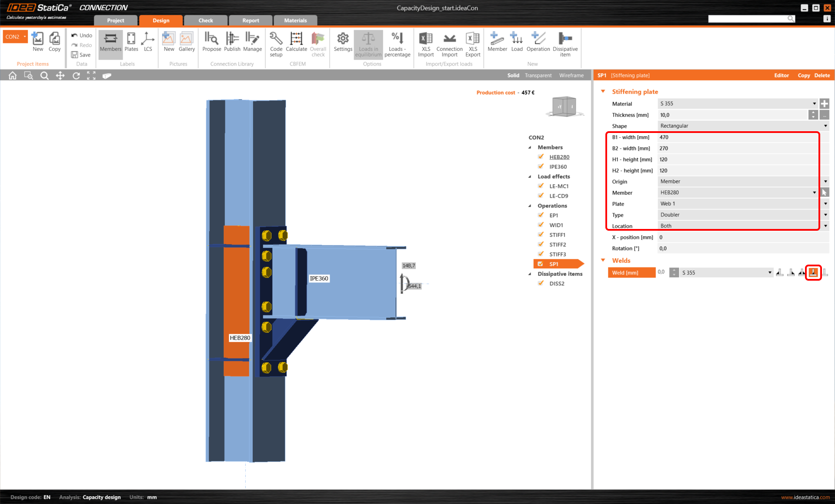The image size is (835, 504).
Task: Collapse the Welds section header
Action: [x=603, y=260]
